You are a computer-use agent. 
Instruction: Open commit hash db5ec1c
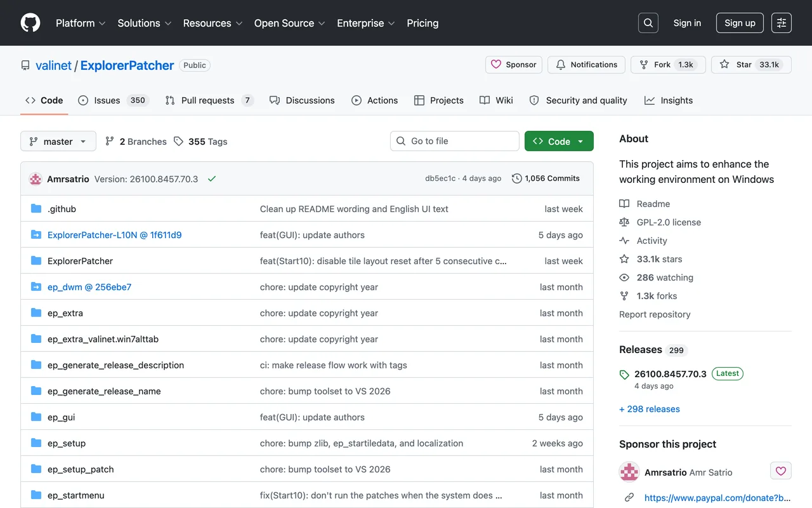coord(440,178)
